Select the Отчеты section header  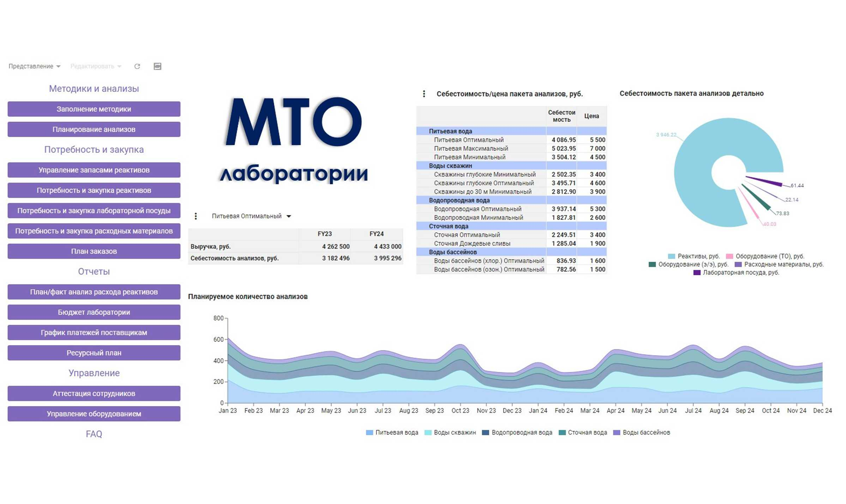[x=94, y=271]
